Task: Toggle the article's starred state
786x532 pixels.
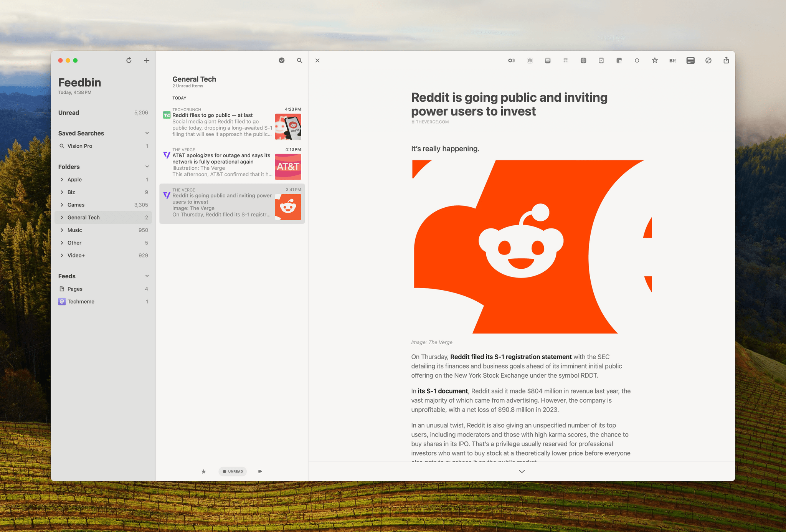Action: [655, 60]
